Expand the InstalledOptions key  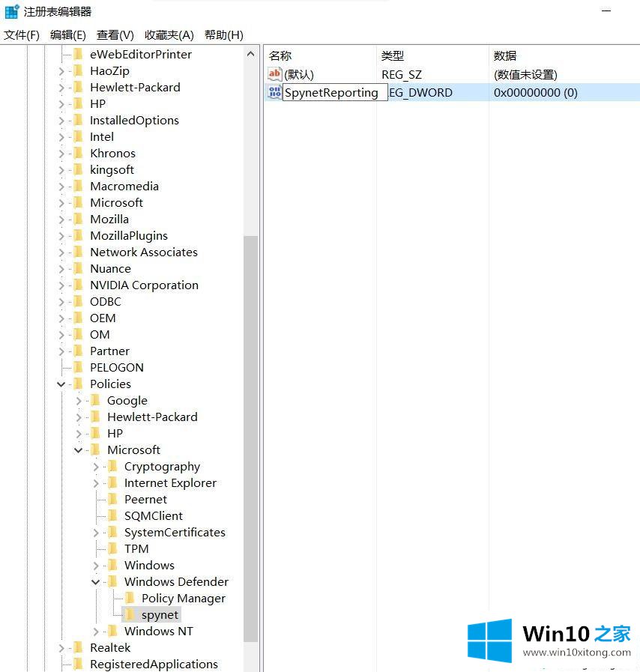click(61, 121)
